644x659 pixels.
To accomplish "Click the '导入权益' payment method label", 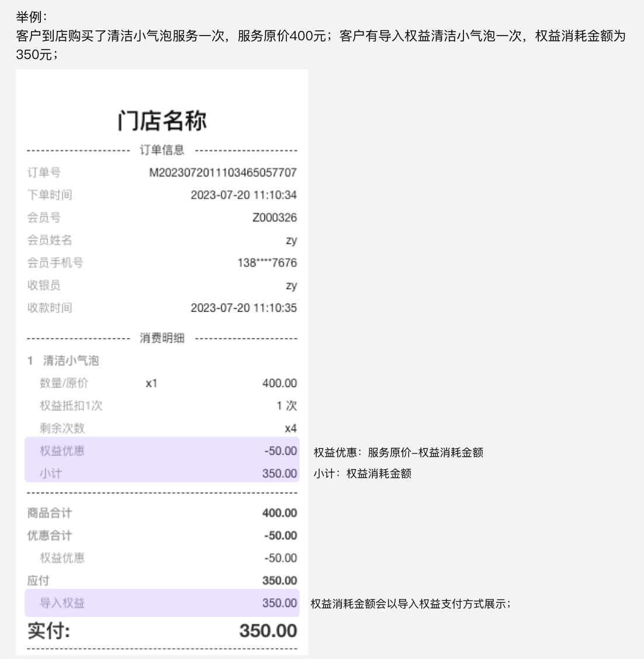I will coord(62,603).
